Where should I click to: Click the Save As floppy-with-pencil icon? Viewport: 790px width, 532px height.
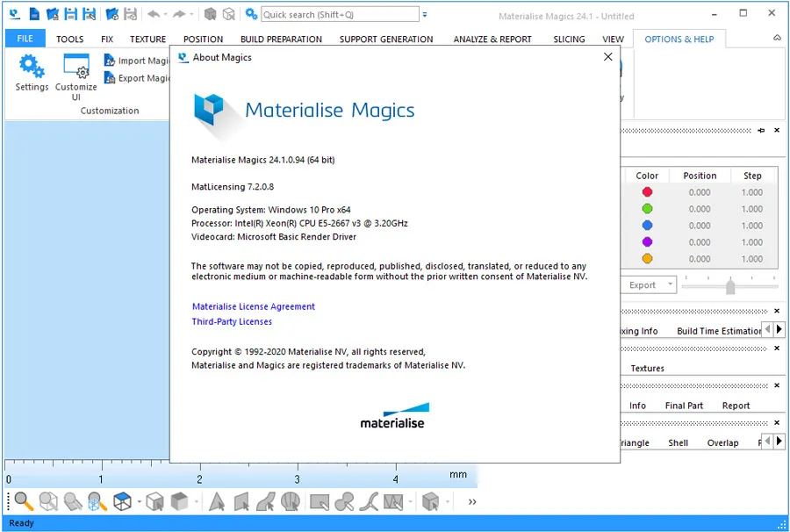point(90,14)
